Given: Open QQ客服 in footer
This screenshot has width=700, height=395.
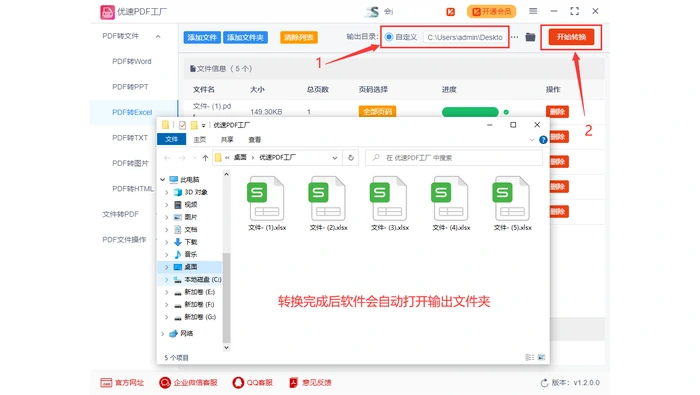Looking at the screenshot, I should [x=253, y=383].
